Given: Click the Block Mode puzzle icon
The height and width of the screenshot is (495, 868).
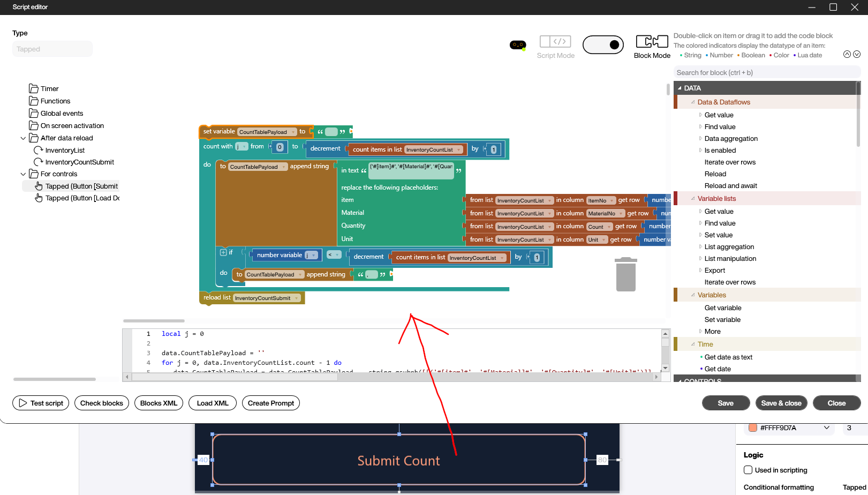Looking at the screenshot, I should tap(652, 42).
